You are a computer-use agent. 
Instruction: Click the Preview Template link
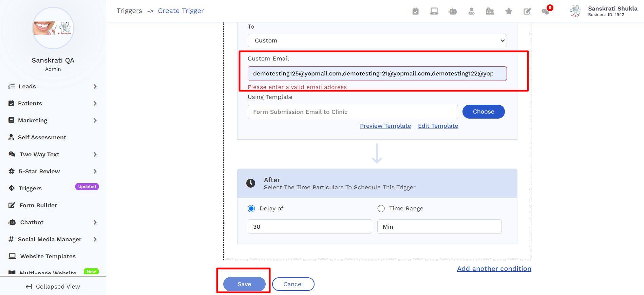pos(385,126)
